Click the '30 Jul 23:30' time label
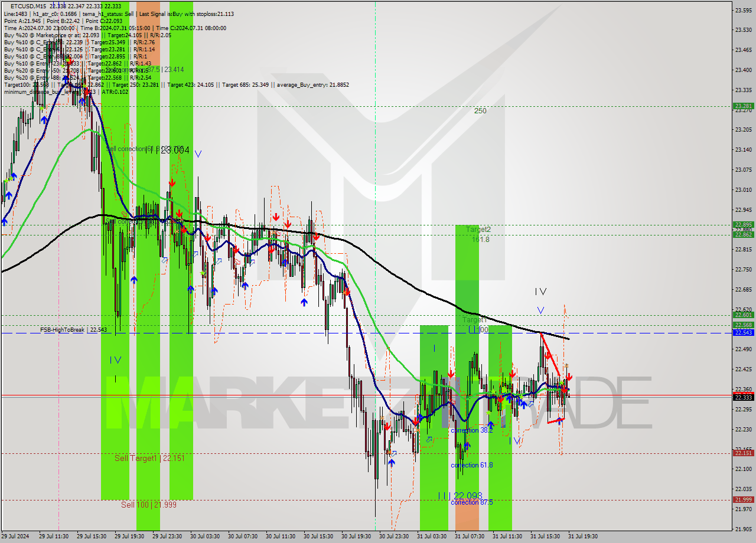This screenshot has width=756, height=543. point(394,537)
